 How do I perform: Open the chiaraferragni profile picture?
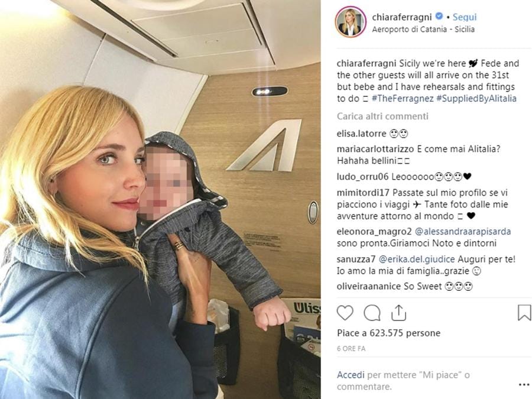point(351,22)
